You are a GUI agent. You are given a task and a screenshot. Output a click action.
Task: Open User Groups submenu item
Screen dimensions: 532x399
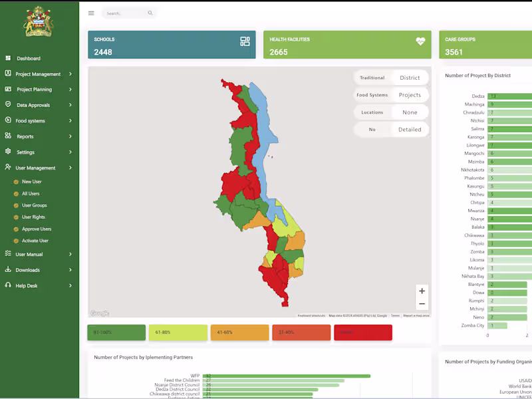tap(35, 205)
